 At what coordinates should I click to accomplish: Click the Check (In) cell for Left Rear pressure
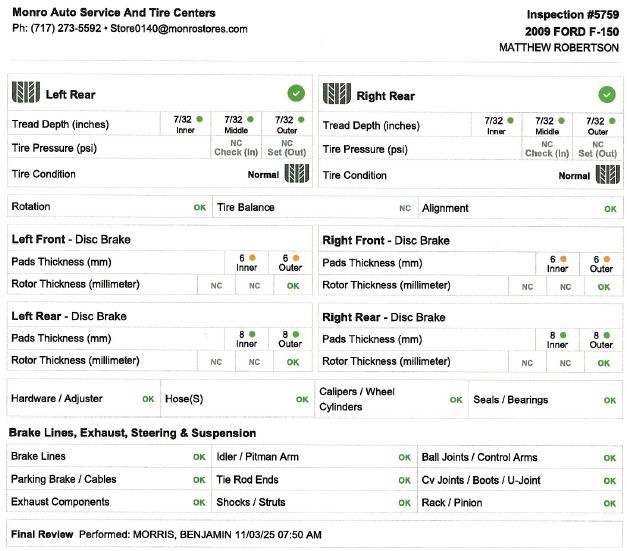pyautogui.click(x=236, y=148)
